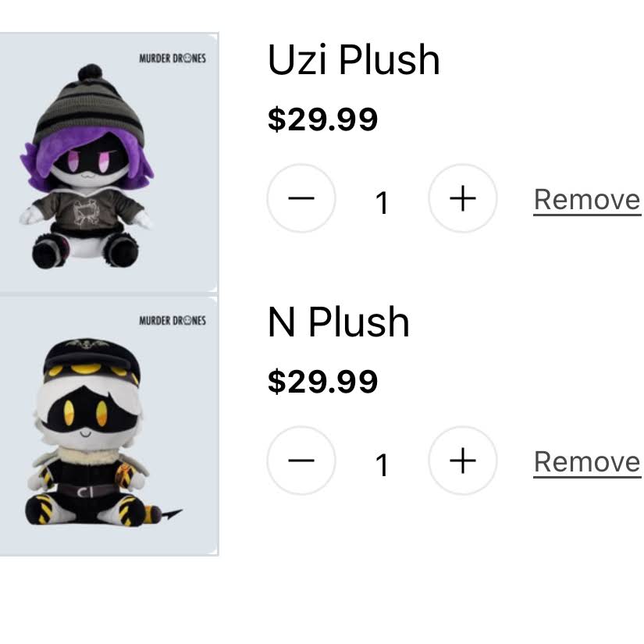Decrease Uzi Plush quantity with minus icon
This screenshot has width=644, height=644.
pos(301,199)
